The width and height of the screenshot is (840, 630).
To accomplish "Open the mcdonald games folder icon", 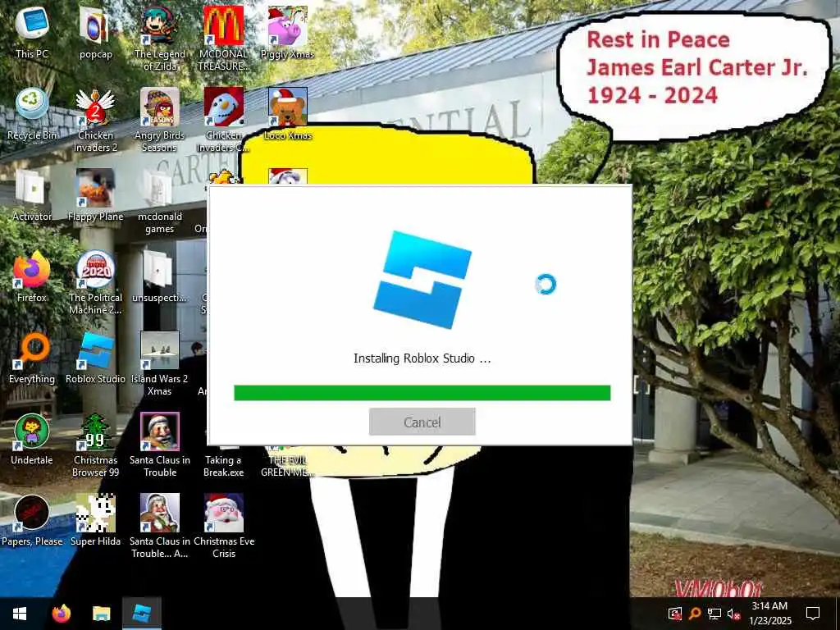I will (x=160, y=202).
